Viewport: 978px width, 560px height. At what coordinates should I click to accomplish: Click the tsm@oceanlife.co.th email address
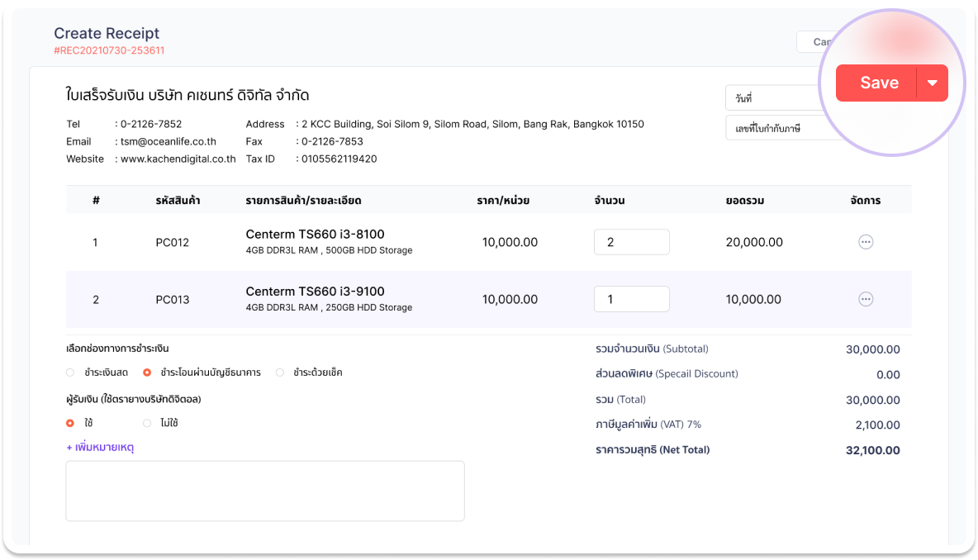point(168,141)
